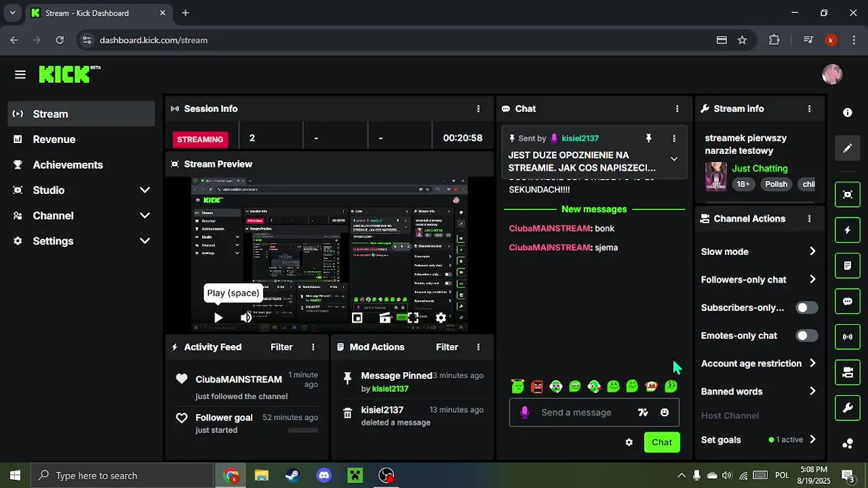Toggle the stream preview panel icon in right sidebar
This screenshot has width=868, height=488.
[x=848, y=195]
